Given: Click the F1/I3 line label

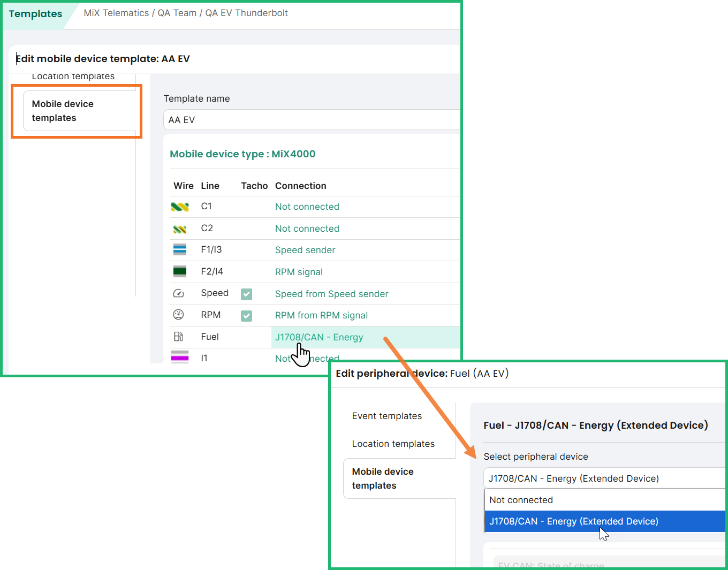Looking at the screenshot, I should pos(211,249).
